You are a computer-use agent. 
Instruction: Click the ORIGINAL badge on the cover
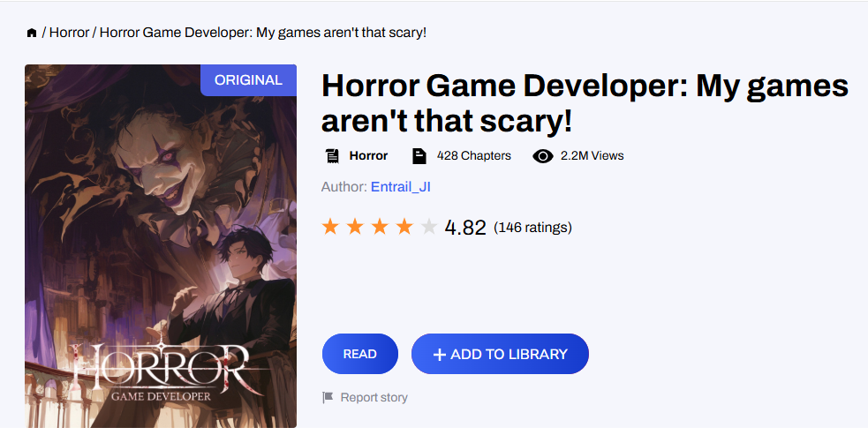point(248,79)
